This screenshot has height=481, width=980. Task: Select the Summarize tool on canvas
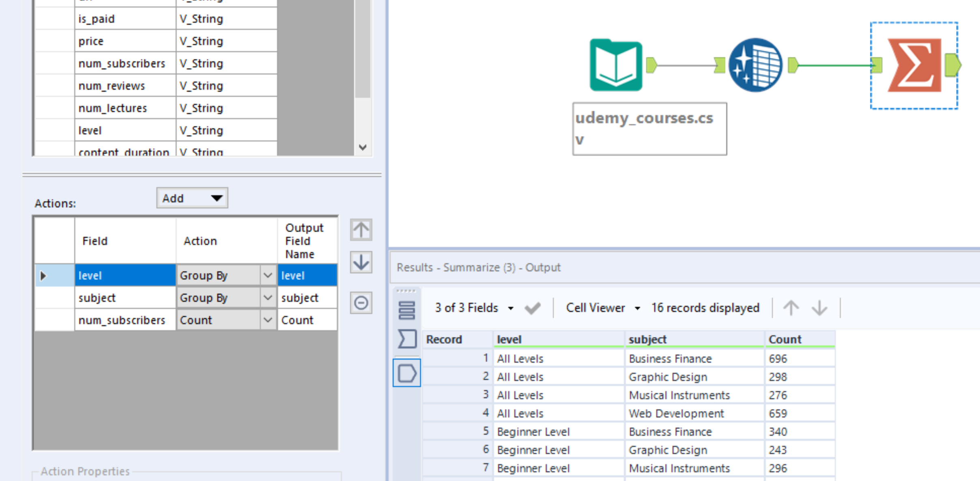pyautogui.click(x=914, y=65)
